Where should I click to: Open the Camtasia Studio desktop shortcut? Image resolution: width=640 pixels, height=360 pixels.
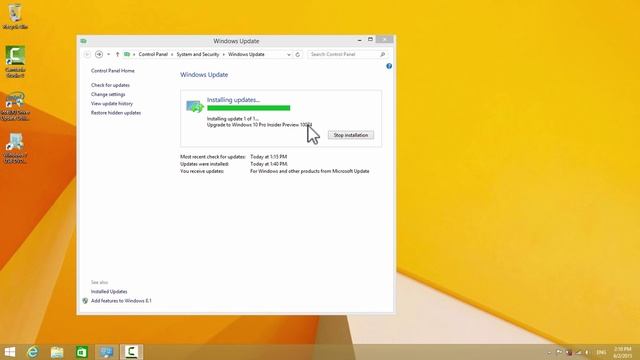point(15,61)
